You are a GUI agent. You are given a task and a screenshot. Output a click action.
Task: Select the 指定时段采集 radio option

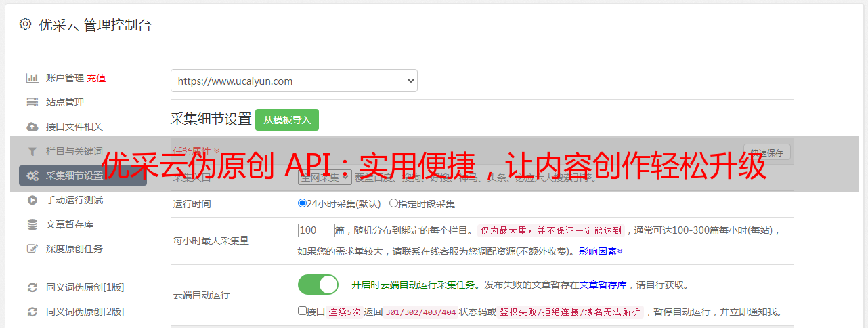(x=393, y=203)
